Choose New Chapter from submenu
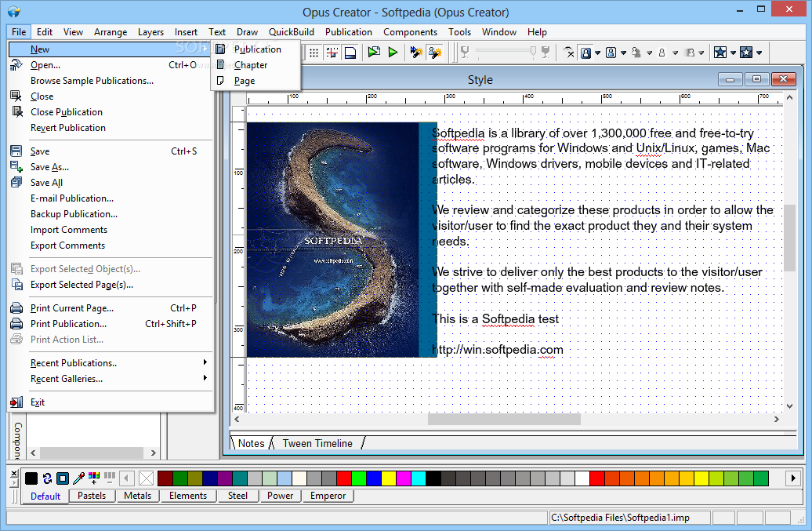Image resolution: width=812 pixels, height=531 pixels. [x=256, y=65]
